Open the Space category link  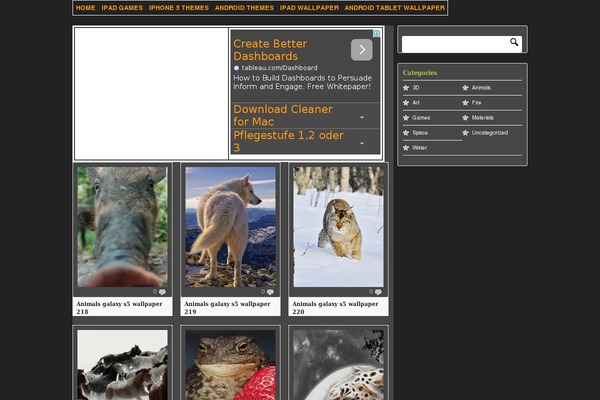click(x=420, y=132)
